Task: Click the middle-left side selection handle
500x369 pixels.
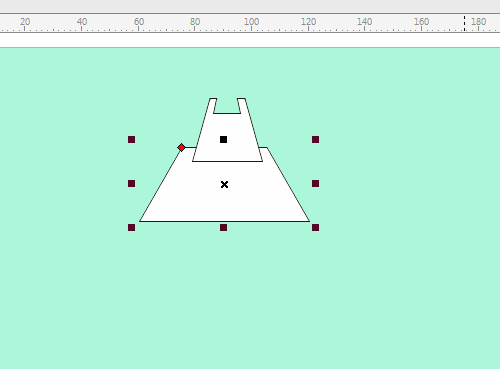Action: point(132,183)
